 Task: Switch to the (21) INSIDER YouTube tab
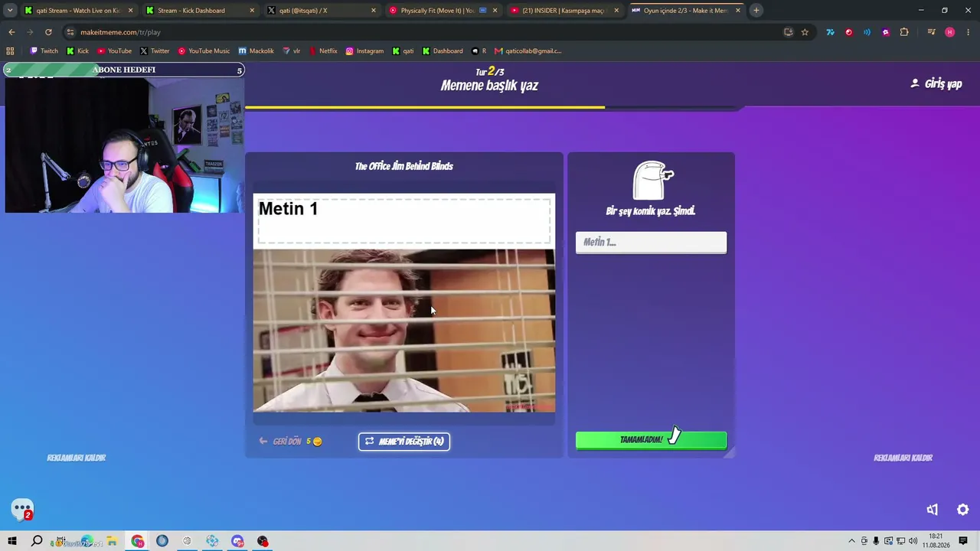(x=564, y=11)
